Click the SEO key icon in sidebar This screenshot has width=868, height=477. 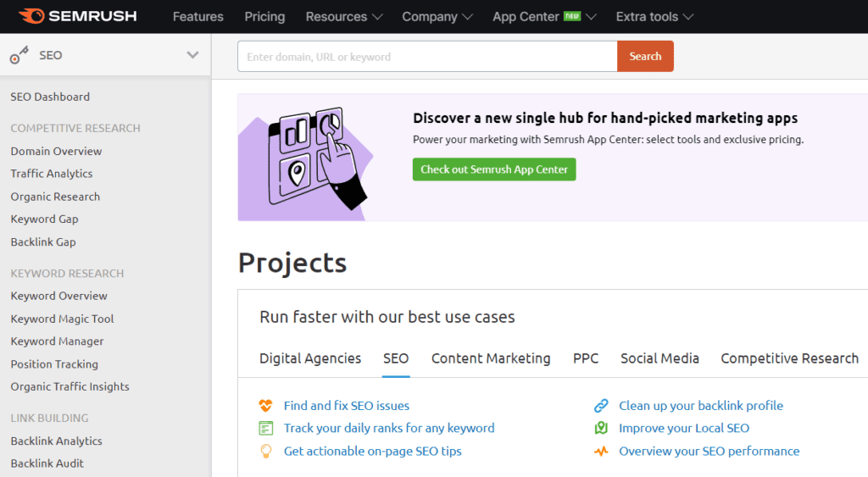coord(19,55)
